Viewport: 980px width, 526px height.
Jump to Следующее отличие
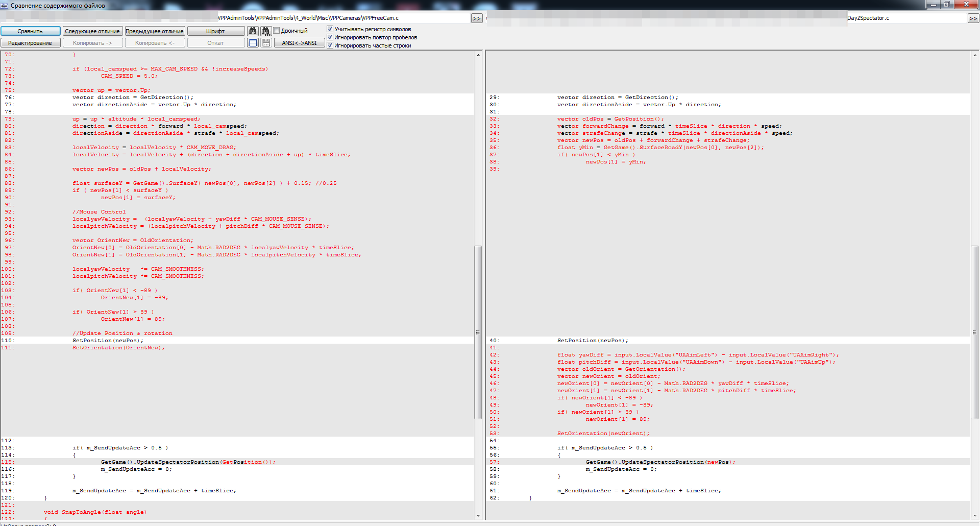(92, 31)
